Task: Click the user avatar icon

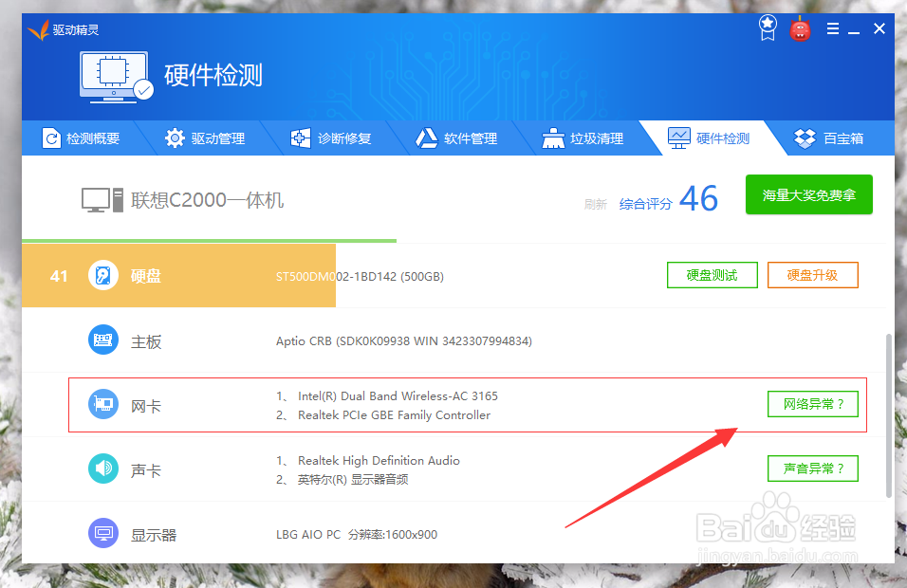Action: (800, 28)
